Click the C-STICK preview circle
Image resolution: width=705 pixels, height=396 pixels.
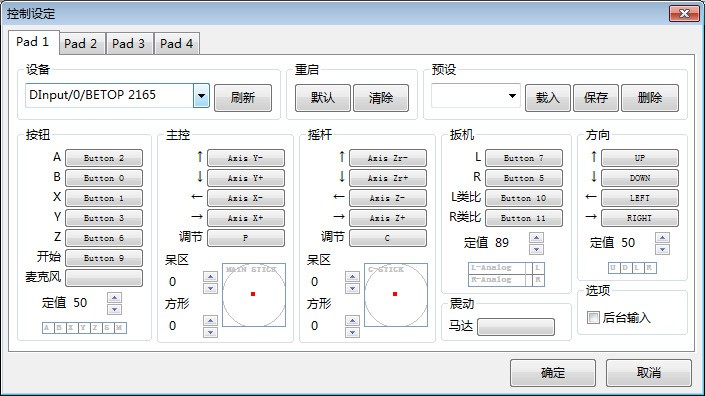point(396,295)
